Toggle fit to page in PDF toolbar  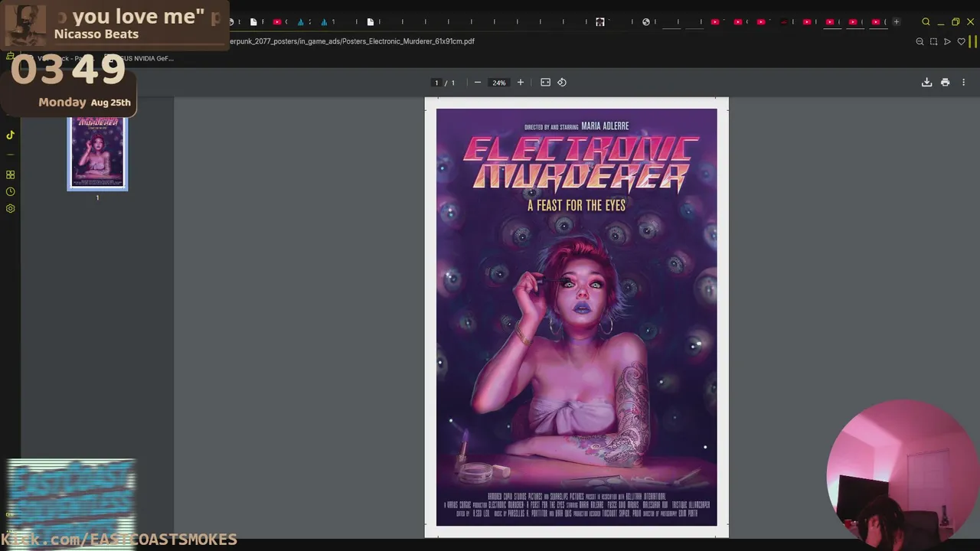[545, 83]
